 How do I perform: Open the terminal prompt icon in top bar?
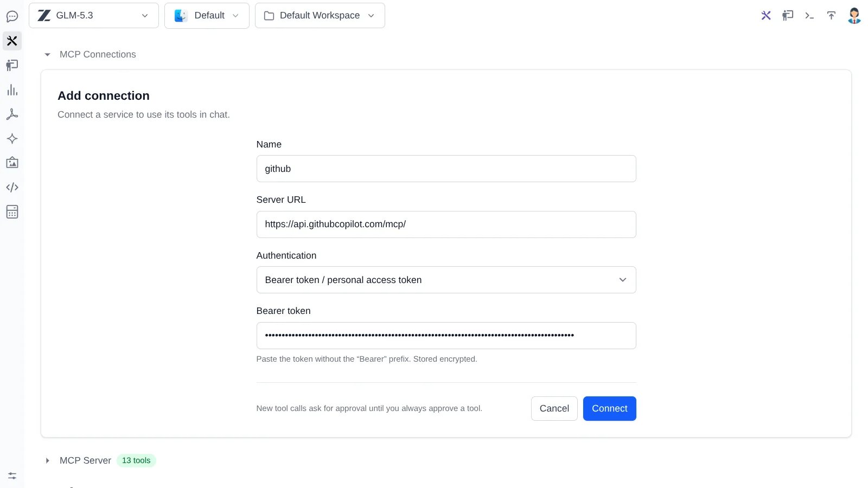(x=809, y=15)
